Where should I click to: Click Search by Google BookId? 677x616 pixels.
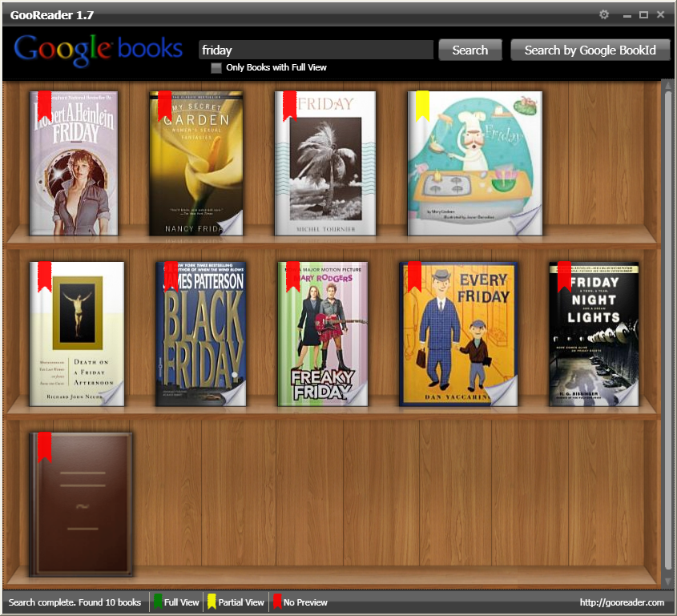590,49
